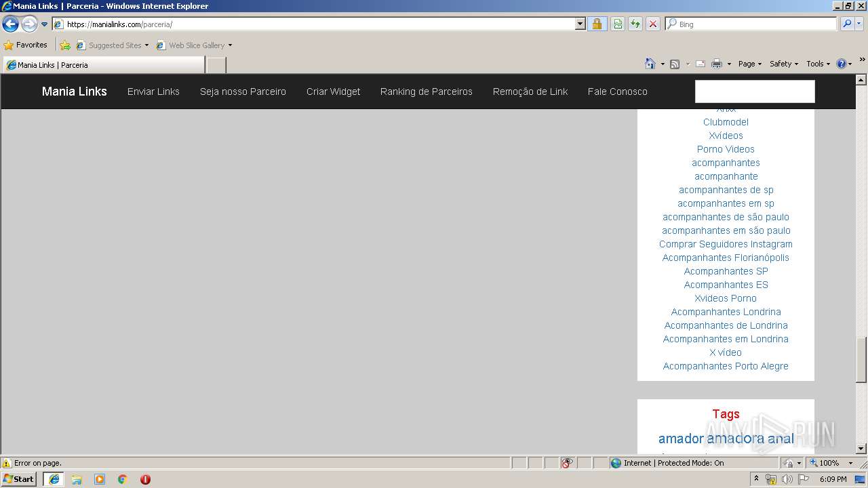The image size is (868, 488).
Task: Open the red Opera taskbar icon
Action: coord(145,479)
